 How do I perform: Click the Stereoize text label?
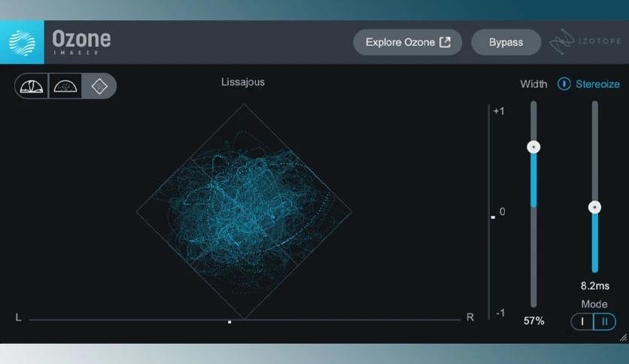point(597,83)
